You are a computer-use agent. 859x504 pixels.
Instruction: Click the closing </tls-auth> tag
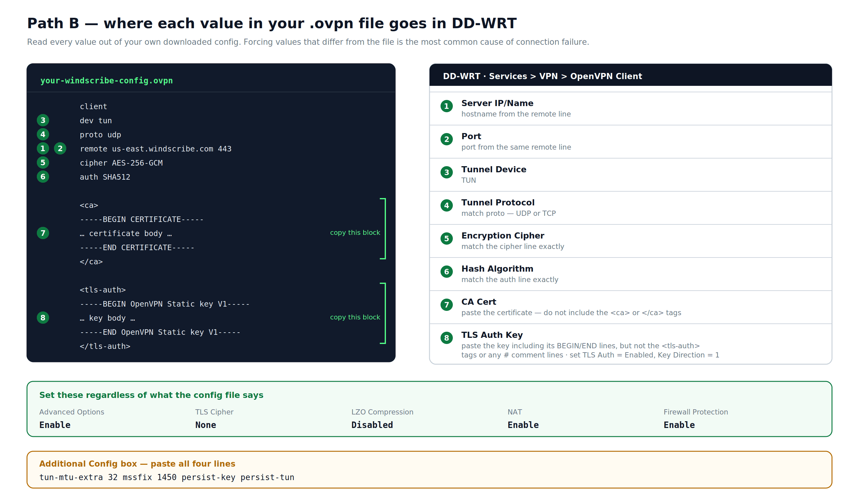105,346
